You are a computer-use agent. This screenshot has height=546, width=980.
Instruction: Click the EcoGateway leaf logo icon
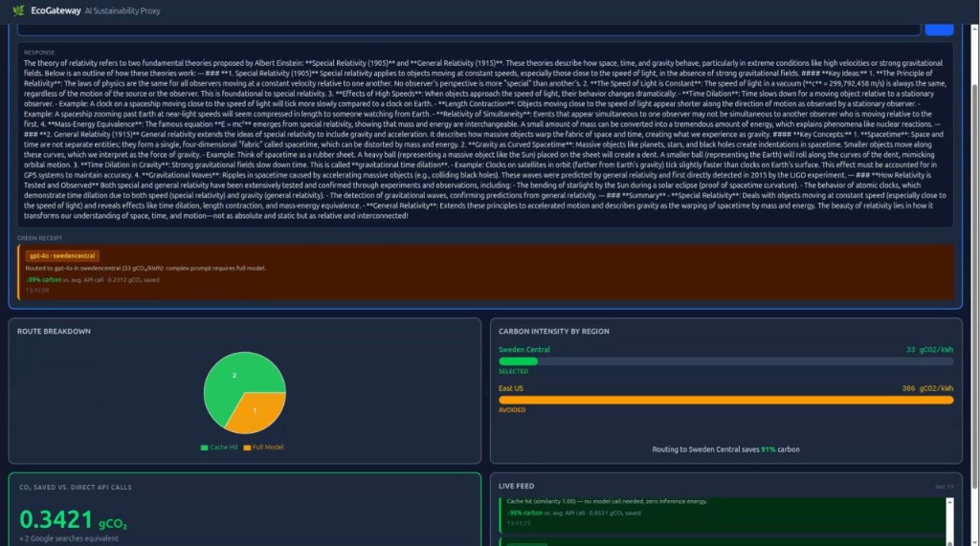click(x=19, y=11)
